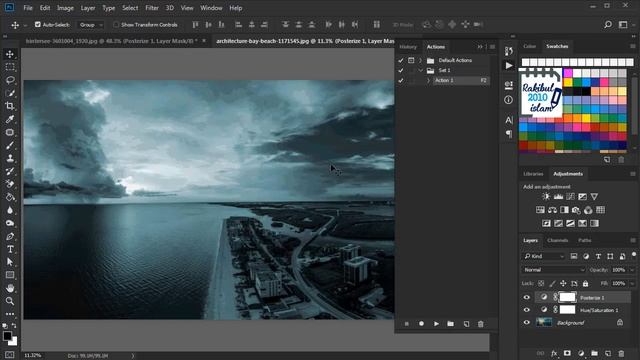
Task: Open the Fill dropdown arrow
Action: [632, 283]
